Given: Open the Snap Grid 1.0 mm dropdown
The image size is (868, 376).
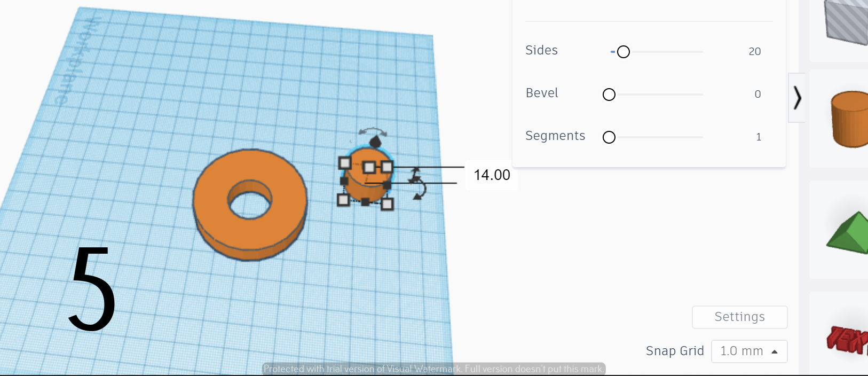Looking at the screenshot, I should 749,351.
